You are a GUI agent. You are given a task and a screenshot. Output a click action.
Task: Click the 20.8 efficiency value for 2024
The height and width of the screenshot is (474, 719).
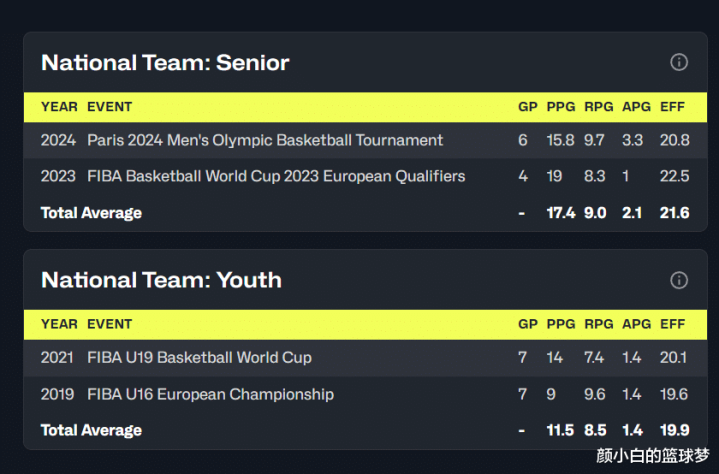click(675, 140)
